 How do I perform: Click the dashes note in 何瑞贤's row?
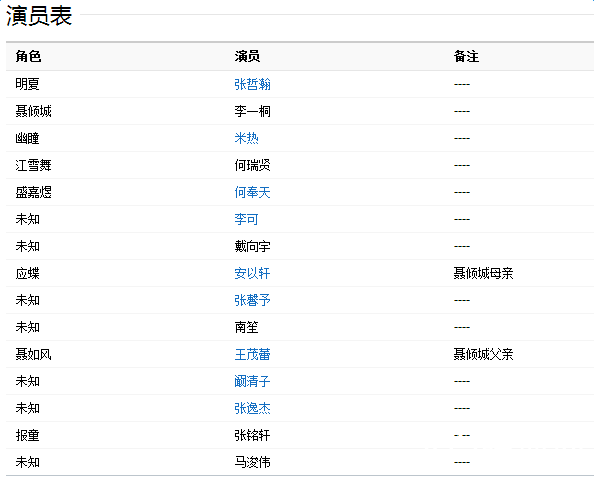[462, 166]
